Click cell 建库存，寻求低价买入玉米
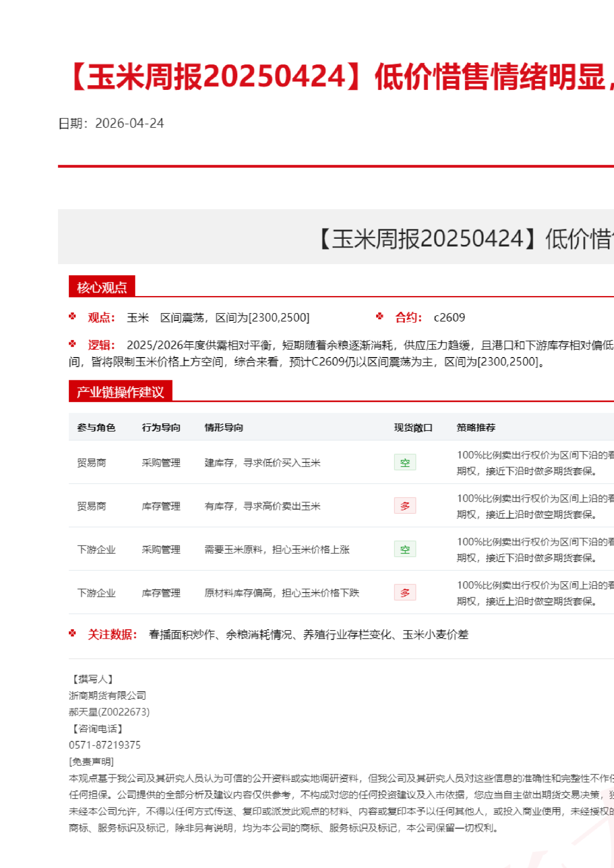Image resolution: width=614 pixels, height=868 pixels. point(263,462)
